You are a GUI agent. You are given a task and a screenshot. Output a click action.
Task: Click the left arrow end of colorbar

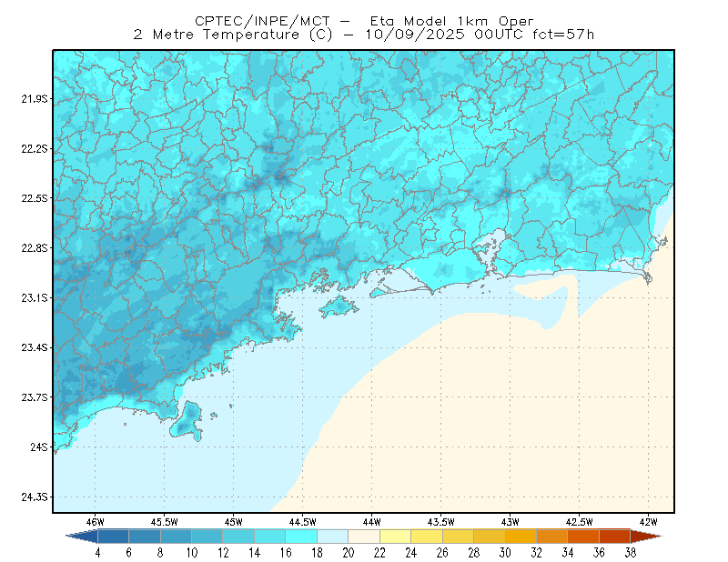pos(82,536)
